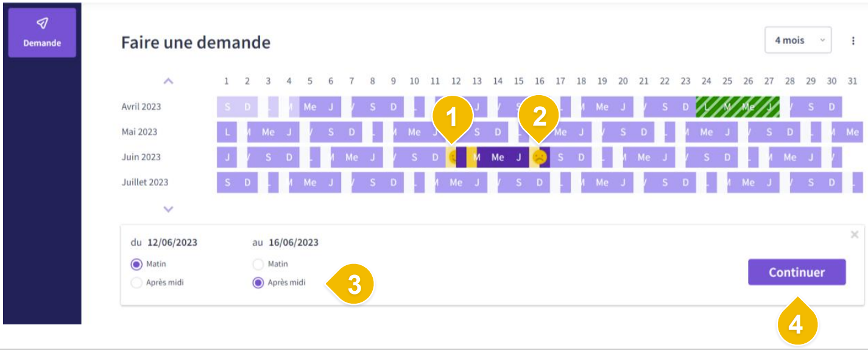Image resolution: width=868 pixels, height=350 pixels.
Task: Select Après midi for the end date
Action: (258, 283)
